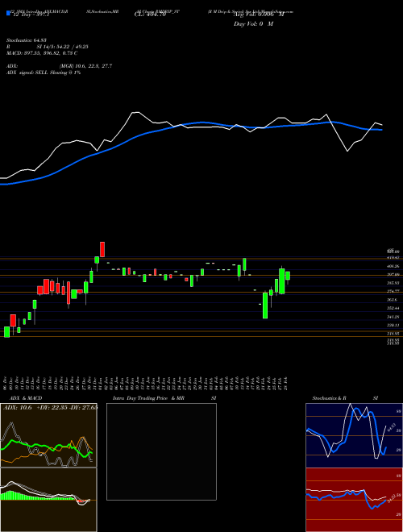Click the 363.6 price axis label
This screenshot has width=403, height=532.
click(393, 300)
